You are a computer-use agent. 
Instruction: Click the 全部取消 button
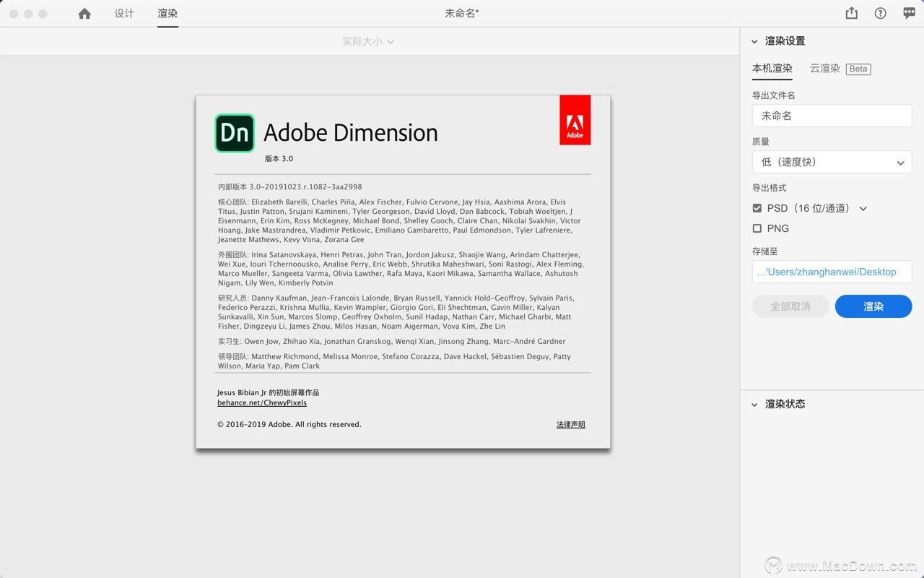point(790,306)
